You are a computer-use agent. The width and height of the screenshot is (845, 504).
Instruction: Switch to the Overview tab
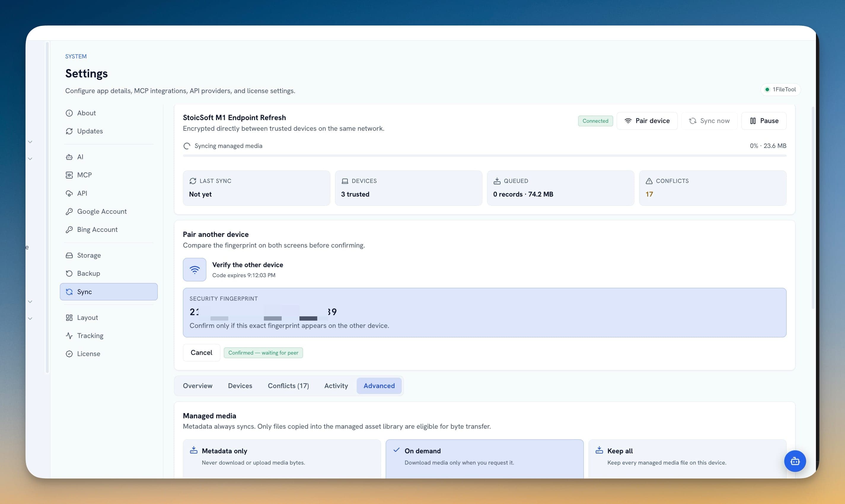point(198,386)
